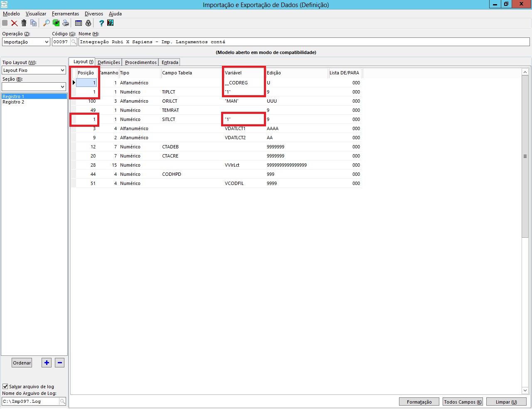Expand the Tipo Layout dropdown
532x409 pixels.
(x=62, y=70)
